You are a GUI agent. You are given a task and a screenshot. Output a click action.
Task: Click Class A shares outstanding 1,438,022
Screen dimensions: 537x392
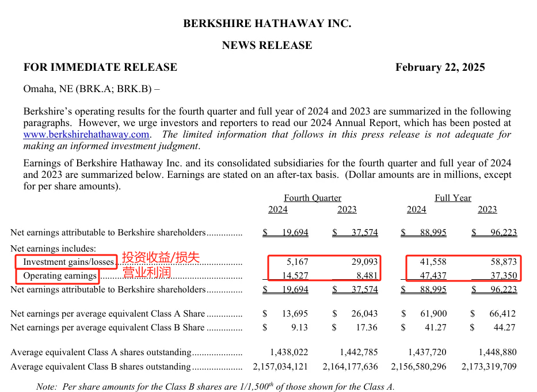289,352
